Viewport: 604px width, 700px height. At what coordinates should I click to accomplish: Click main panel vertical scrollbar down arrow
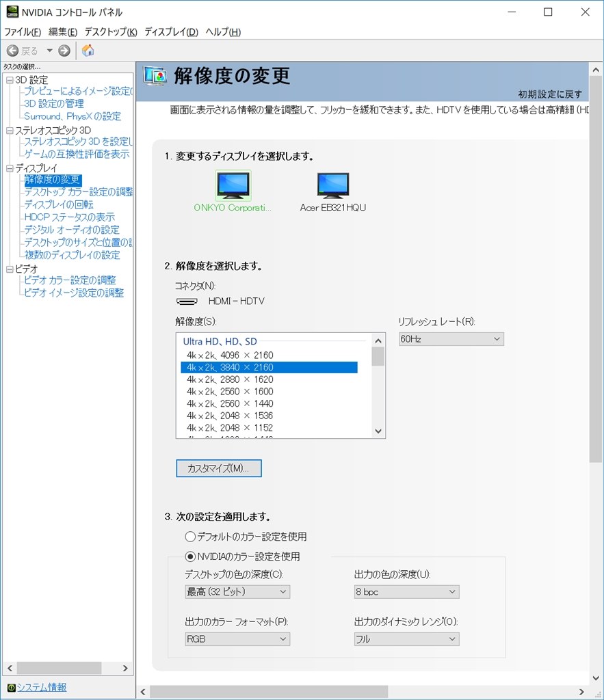pos(596,678)
